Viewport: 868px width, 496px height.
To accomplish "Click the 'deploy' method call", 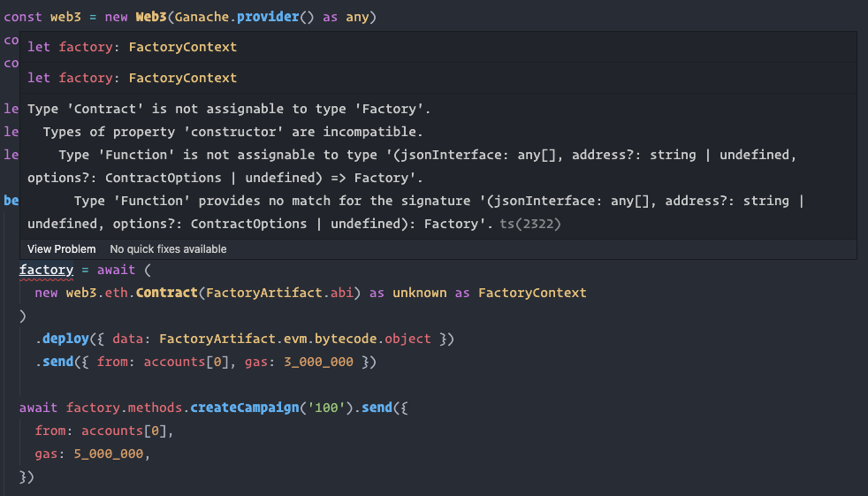I will point(66,339).
